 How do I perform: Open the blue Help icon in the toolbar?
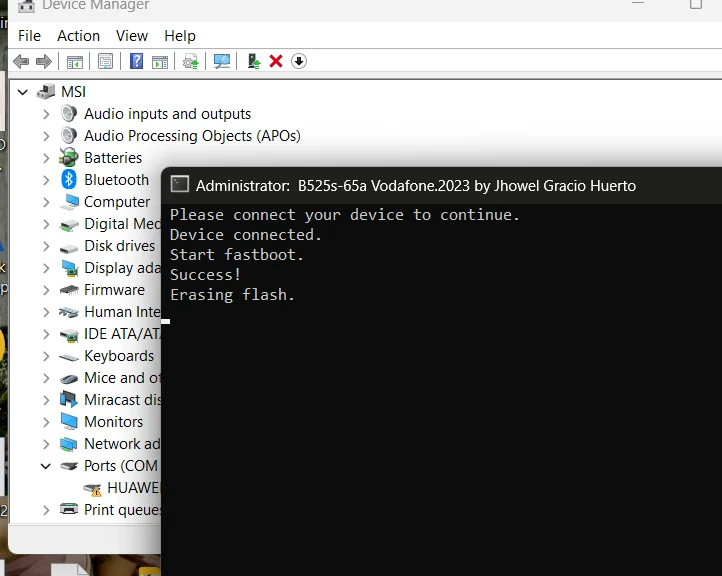tap(136, 61)
